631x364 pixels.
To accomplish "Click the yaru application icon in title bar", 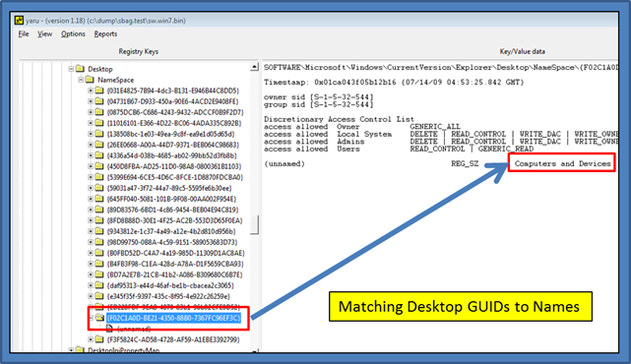I will [19, 20].
